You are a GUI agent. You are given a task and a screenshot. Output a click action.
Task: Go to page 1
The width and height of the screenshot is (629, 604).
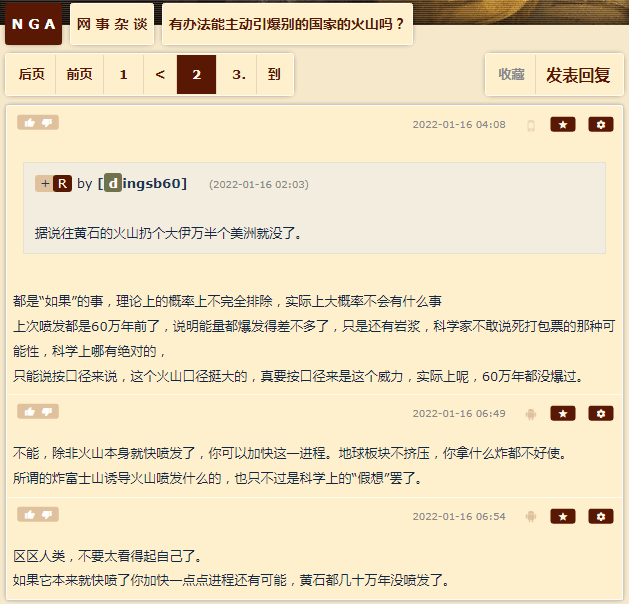(124, 75)
